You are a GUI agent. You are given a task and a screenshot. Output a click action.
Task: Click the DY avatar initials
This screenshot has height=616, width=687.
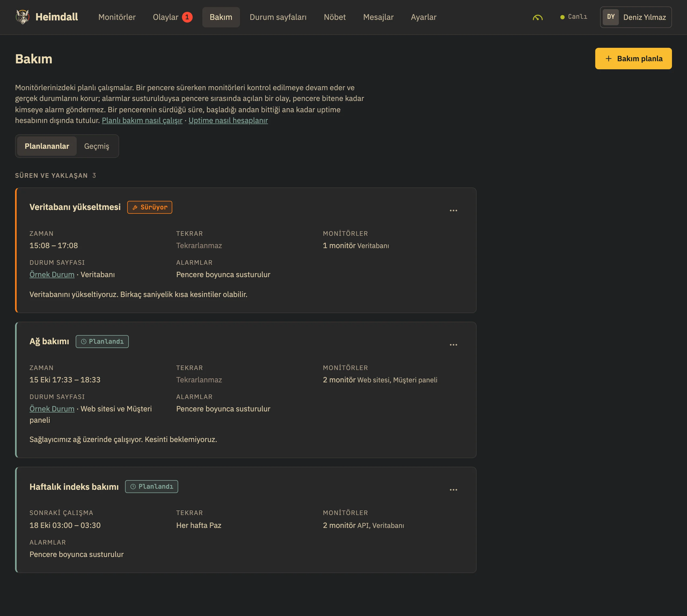tap(611, 17)
